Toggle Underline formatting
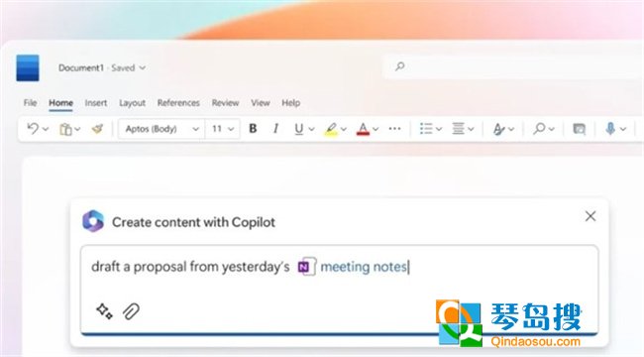This screenshot has height=357, width=644. pos(299,129)
